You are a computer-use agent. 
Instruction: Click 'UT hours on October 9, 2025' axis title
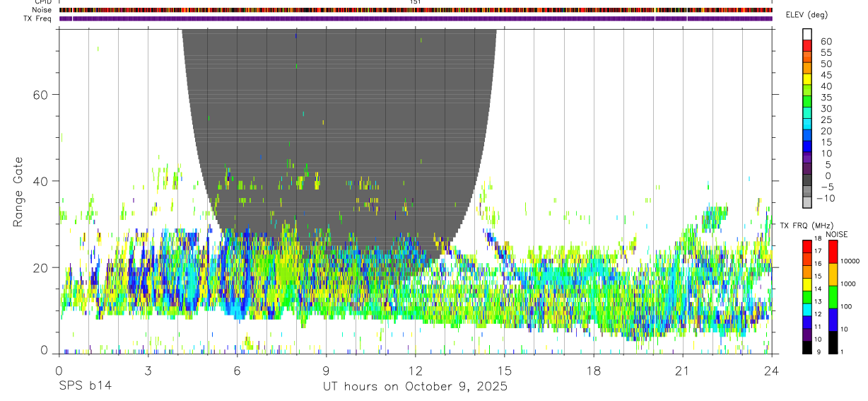point(415,387)
